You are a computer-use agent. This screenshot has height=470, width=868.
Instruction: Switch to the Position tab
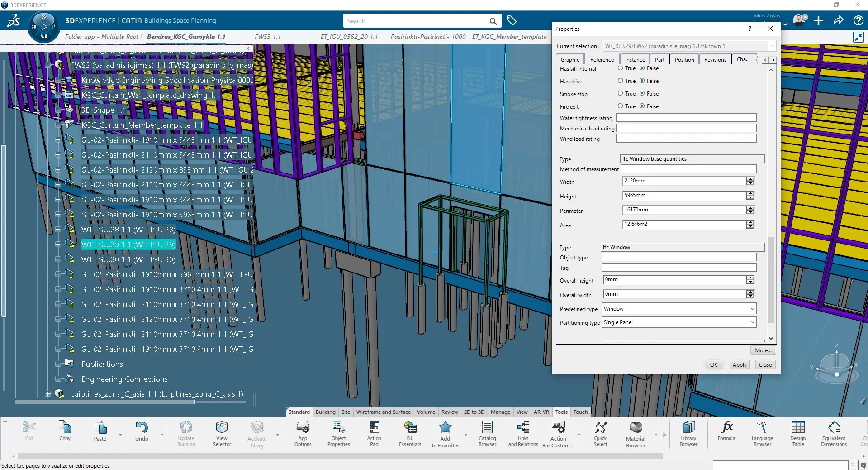tap(683, 59)
